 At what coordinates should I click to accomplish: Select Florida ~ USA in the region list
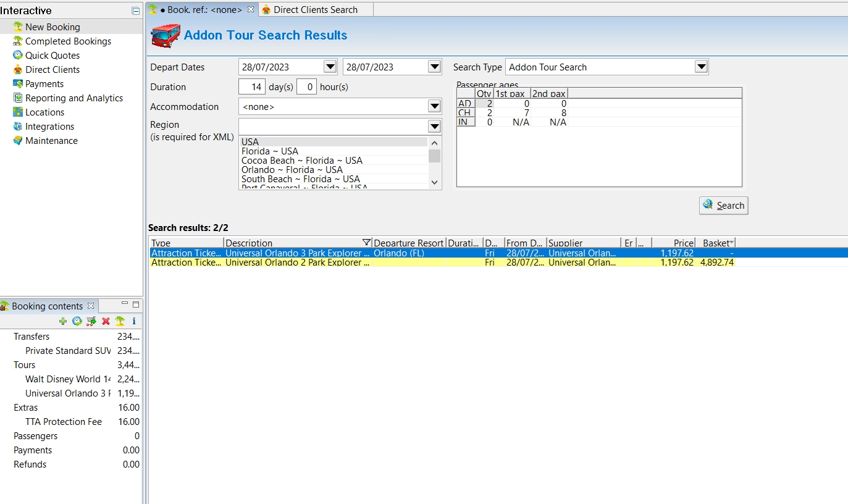[x=334, y=151]
